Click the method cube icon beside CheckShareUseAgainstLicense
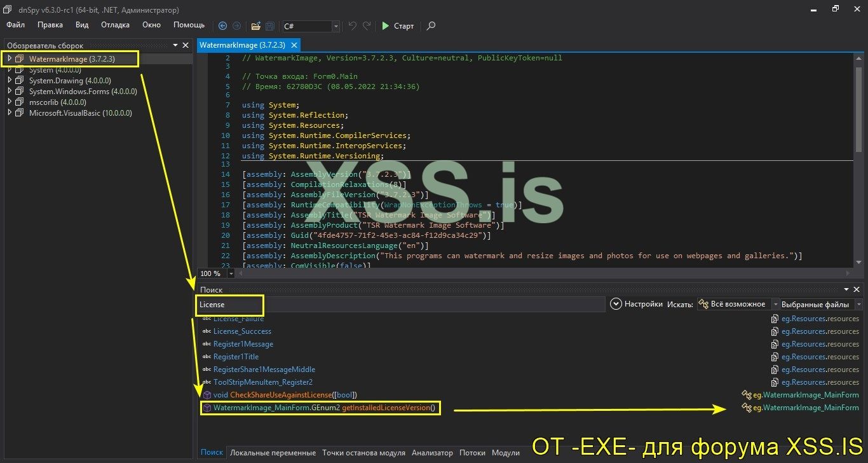Image resolution: width=868 pixels, height=463 pixels. (x=207, y=395)
